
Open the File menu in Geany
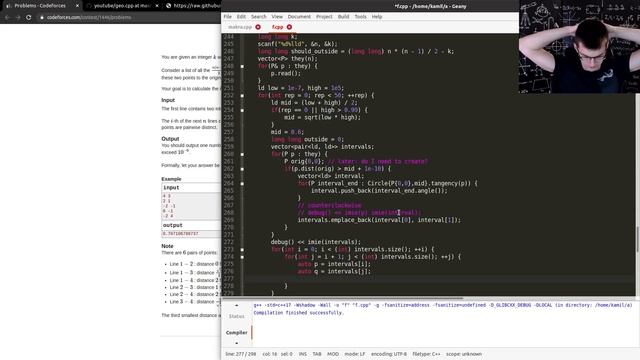point(227,17)
